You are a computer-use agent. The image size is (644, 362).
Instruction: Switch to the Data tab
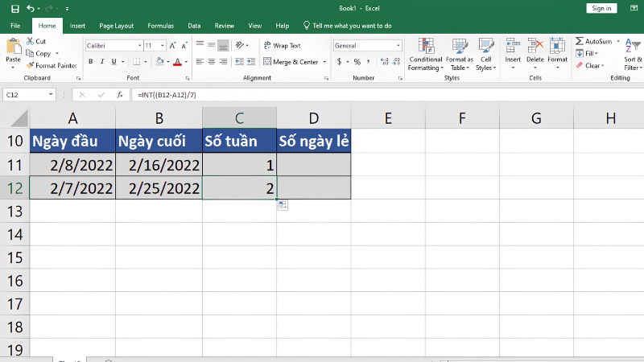(194, 26)
